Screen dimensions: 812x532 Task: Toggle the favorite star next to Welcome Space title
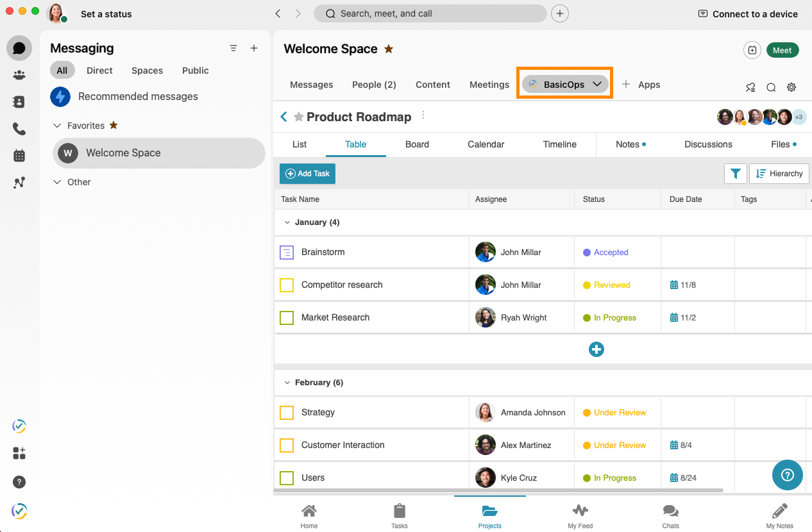tap(389, 49)
